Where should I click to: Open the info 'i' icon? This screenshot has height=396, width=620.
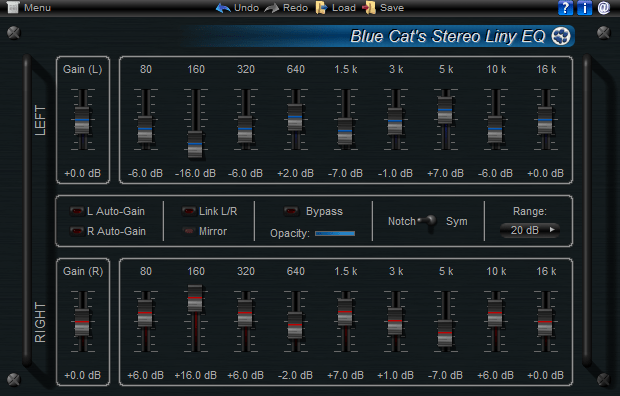584,8
